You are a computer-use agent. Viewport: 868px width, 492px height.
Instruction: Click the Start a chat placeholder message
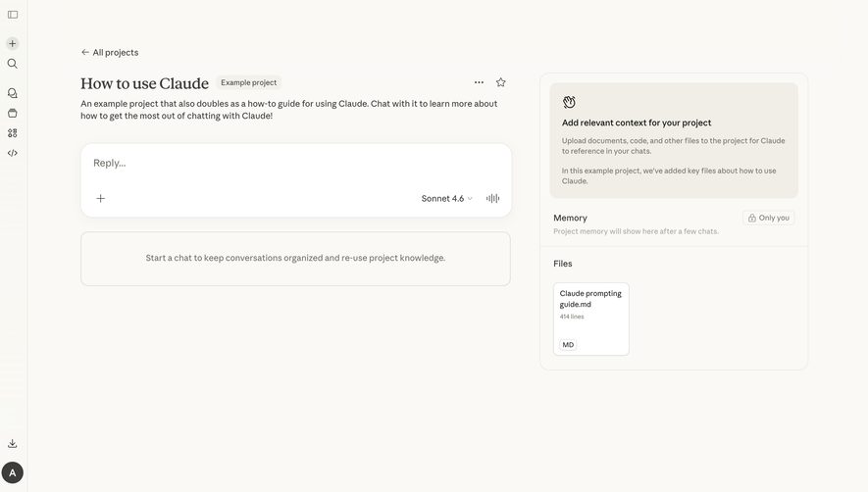(295, 258)
